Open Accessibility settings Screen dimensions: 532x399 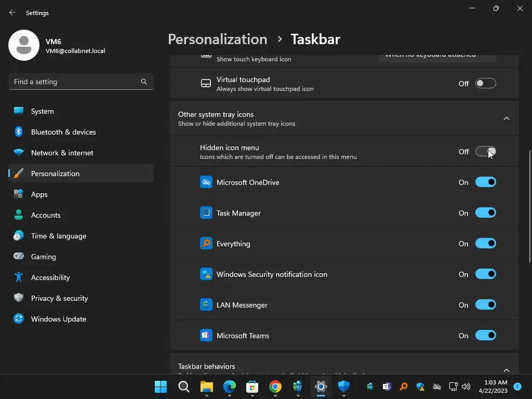[x=81, y=277]
